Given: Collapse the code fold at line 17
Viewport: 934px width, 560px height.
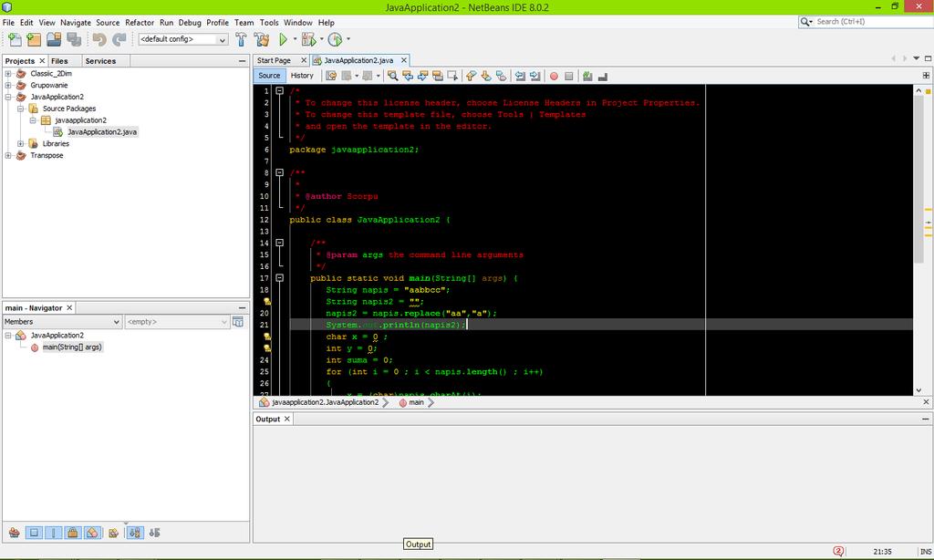Looking at the screenshot, I should point(279,278).
